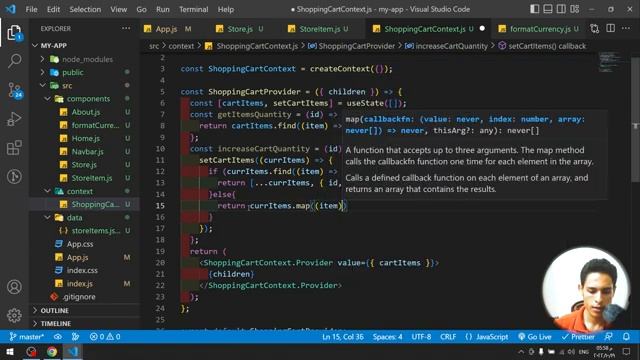Click Ln 15, Col 36 cursor position
640x360 pixels.
click(343, 337)
